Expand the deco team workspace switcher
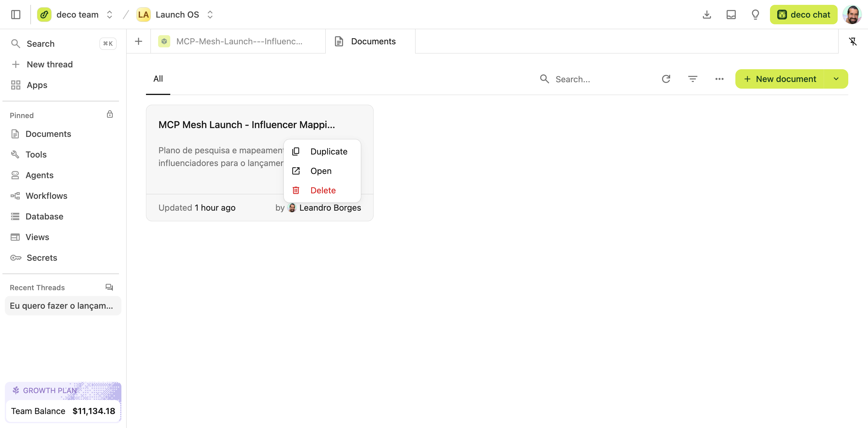868x428 pixels. pos(109,15)
